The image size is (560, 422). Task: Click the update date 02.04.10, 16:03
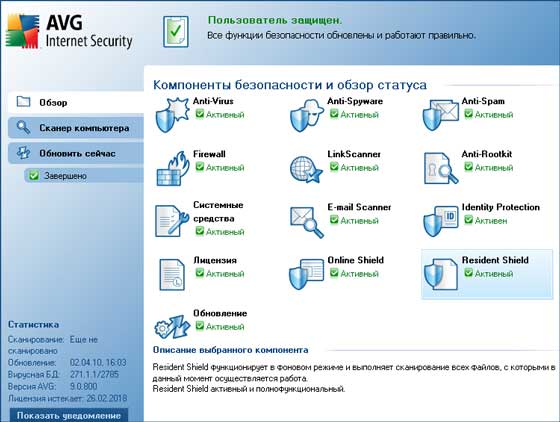coord(98,362)
